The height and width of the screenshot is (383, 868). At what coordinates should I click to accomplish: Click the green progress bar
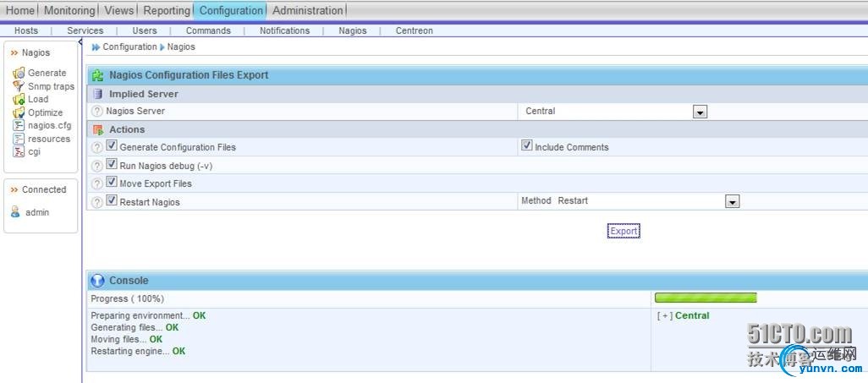coord(706,298)
